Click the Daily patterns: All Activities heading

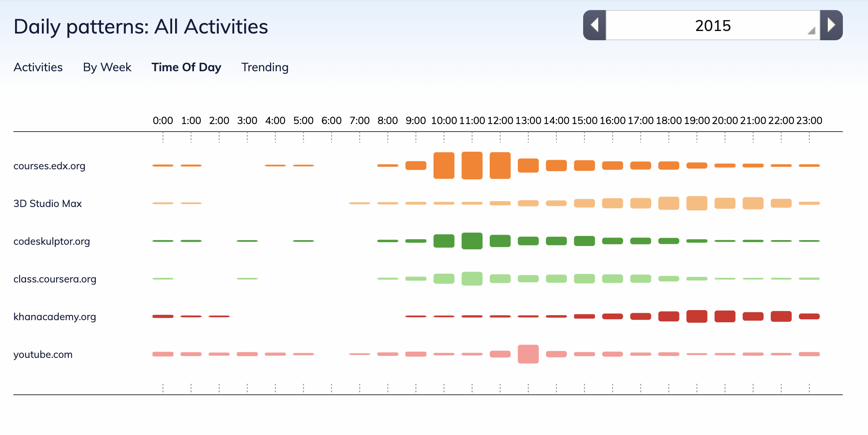141,27
